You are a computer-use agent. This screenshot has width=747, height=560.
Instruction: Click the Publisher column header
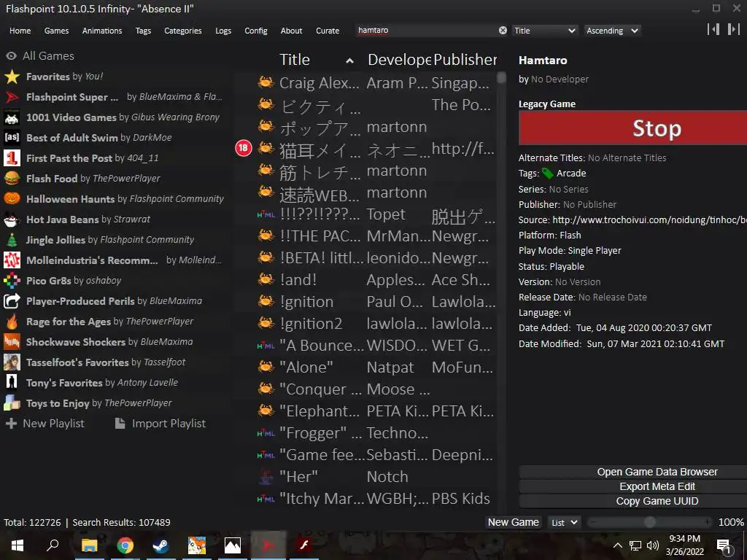(465, 60)
